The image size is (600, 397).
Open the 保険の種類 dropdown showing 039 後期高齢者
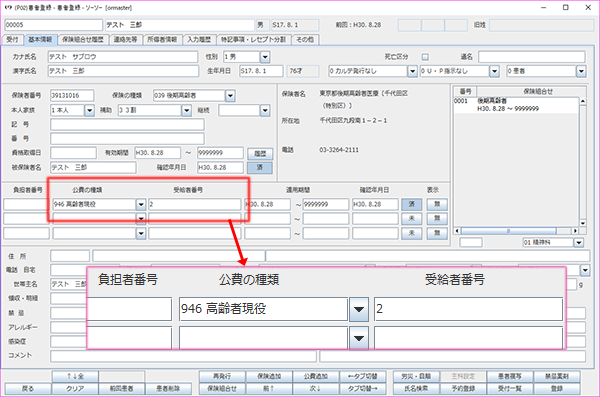tap(230, 96)
